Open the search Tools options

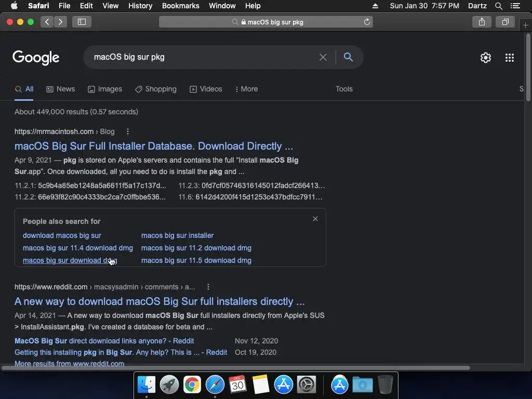pos(344,89)
